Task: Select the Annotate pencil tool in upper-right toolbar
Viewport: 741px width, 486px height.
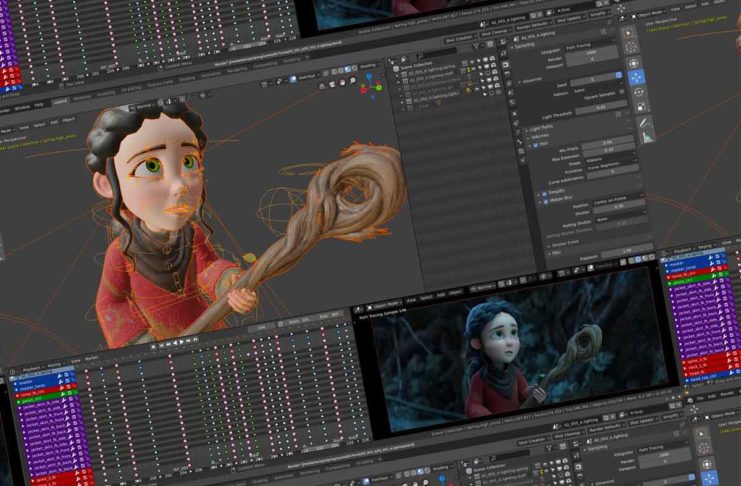Action: 644,123
